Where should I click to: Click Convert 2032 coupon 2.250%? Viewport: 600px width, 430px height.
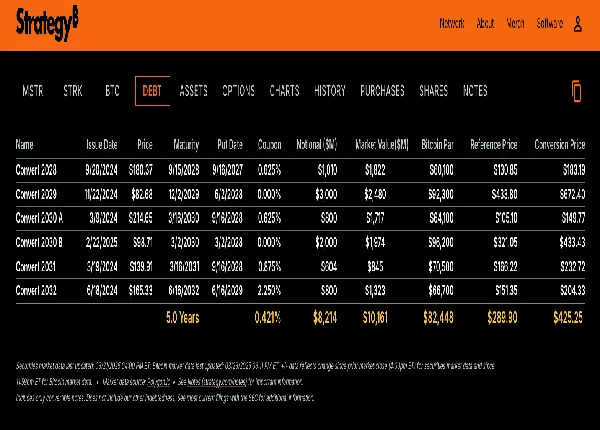269,290
